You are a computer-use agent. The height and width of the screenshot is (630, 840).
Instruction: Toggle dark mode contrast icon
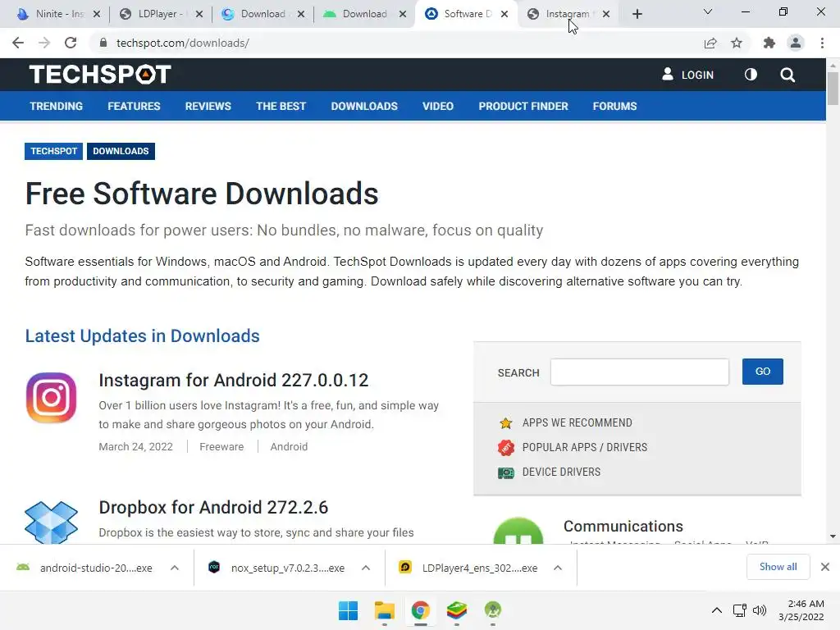click(751, 75)
